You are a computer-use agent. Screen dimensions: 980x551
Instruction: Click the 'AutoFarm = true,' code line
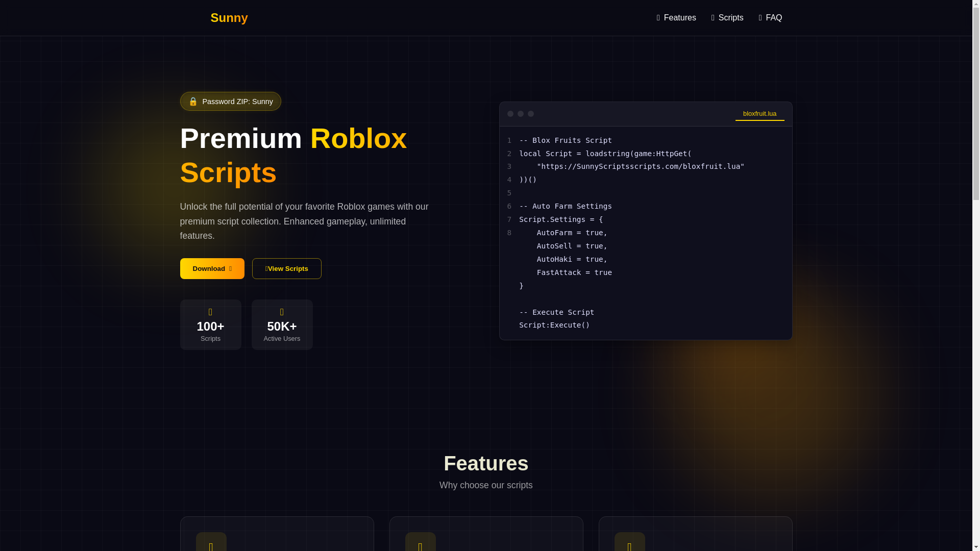[x=572, y=233]
